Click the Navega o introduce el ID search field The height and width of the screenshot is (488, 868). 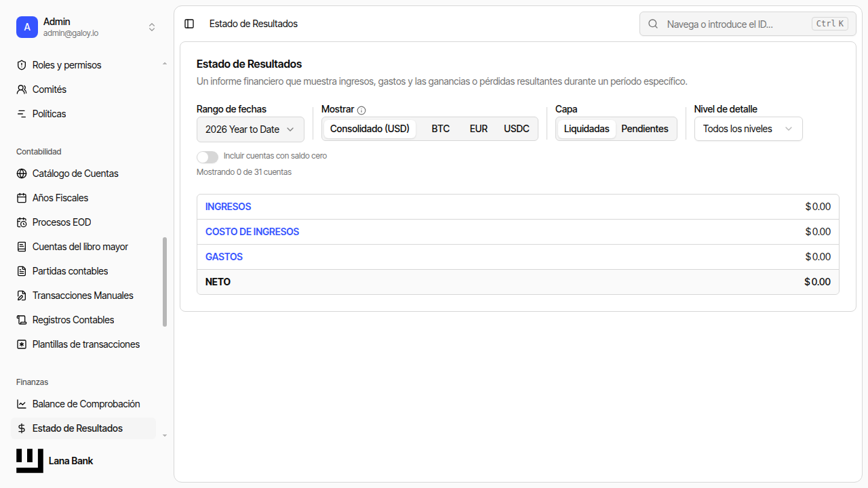[748, 24]
